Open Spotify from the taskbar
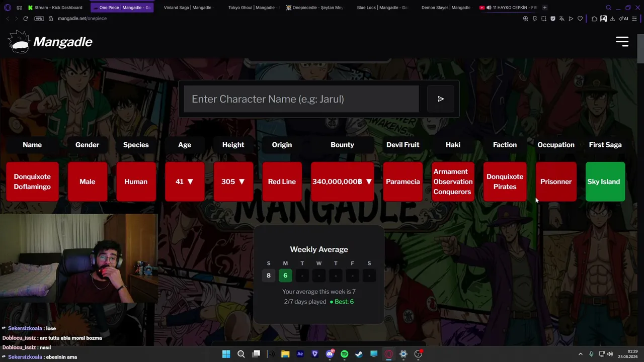Image resolution: width=644 pixels, height=362 pixels. (344, 354)
